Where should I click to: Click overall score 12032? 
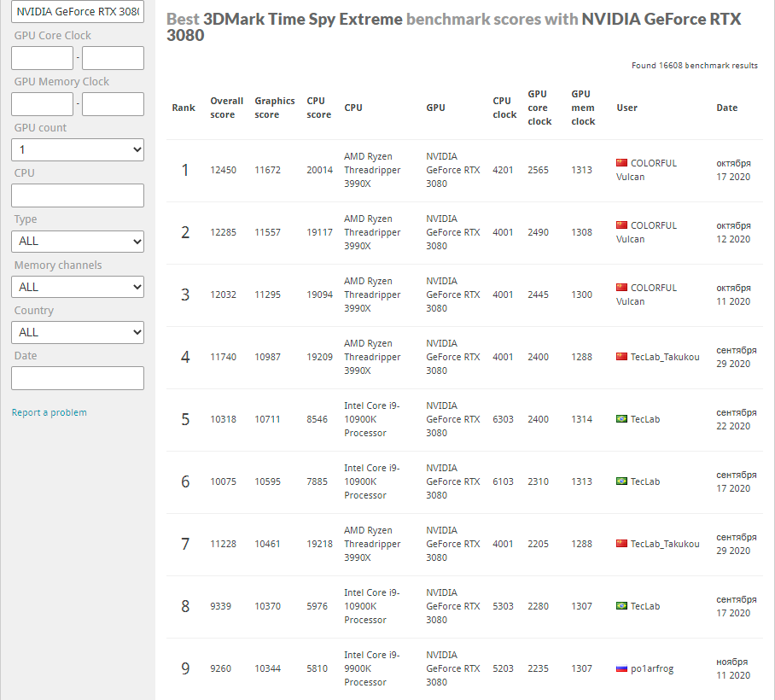223,295
